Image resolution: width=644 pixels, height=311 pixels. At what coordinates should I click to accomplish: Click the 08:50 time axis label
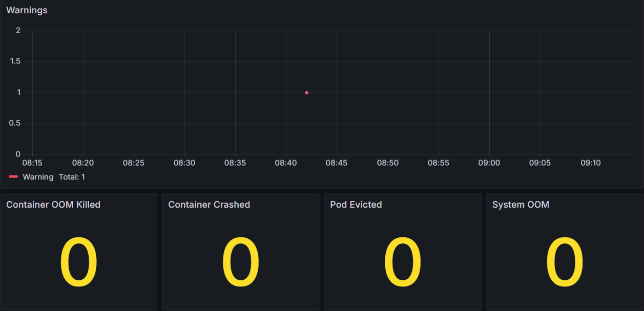388,163
